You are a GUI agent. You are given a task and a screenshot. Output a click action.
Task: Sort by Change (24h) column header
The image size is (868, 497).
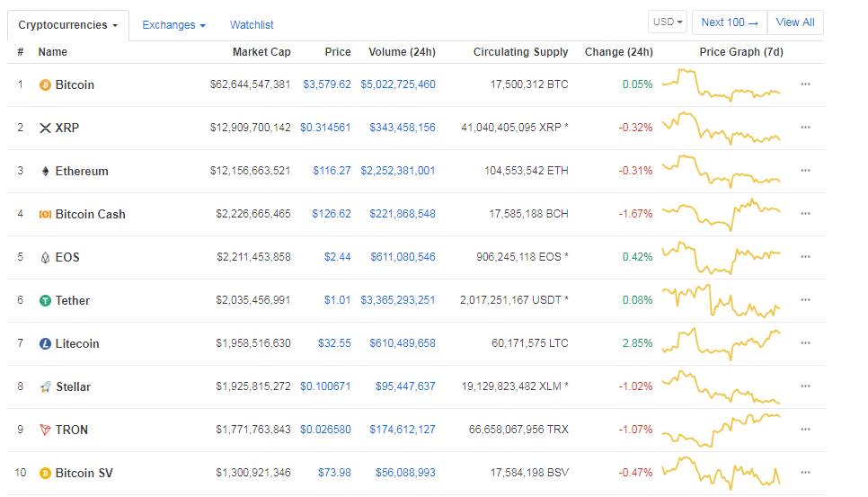pyautogui.click(x=619, y=52)
